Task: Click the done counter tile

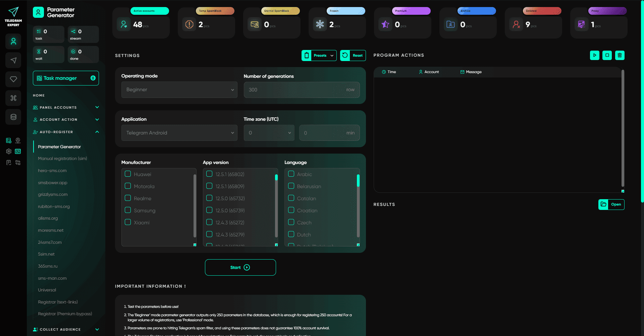Action: click(83, 55)
